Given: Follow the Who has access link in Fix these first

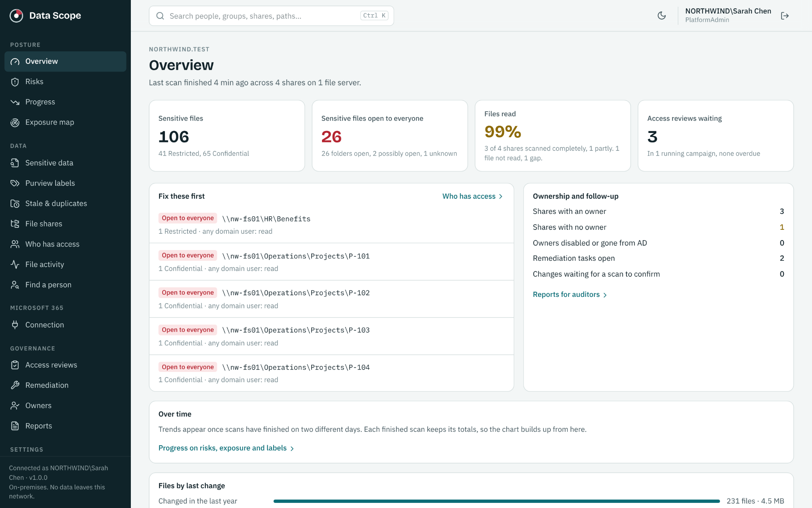Looking at the screenshot, I should tap(473, 196).
